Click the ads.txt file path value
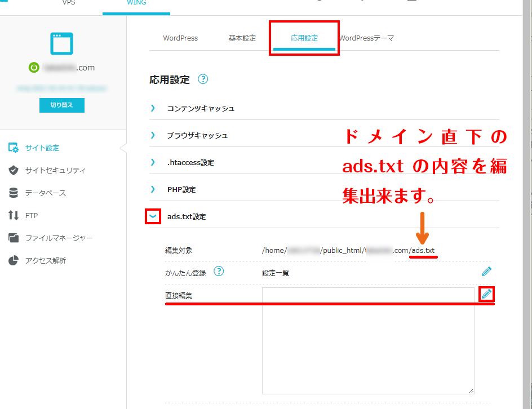The height and width of the screenshot is (409, 532). click(348, 250)
